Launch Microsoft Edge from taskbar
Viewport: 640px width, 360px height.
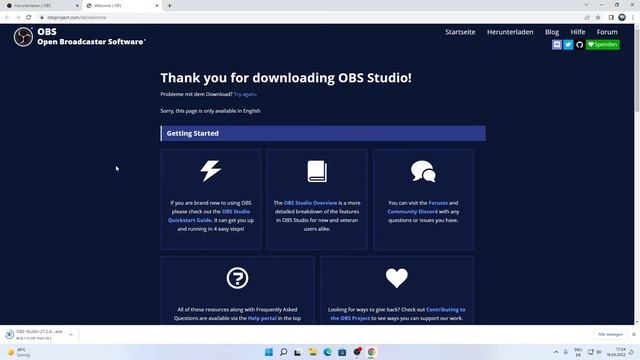click(327, 352)
